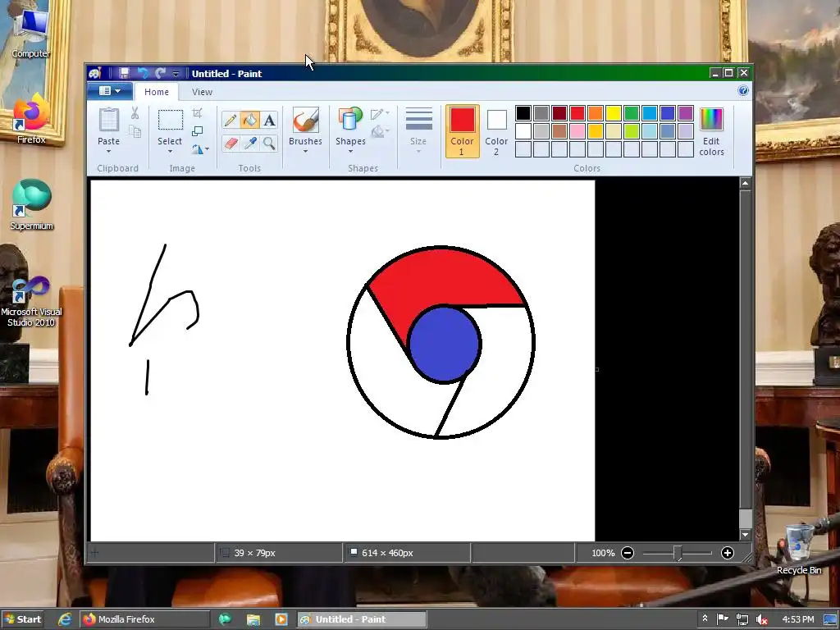
Task: Click the Undo arrow in title bar
Action: pyautogui.click(x=143, y=73)
